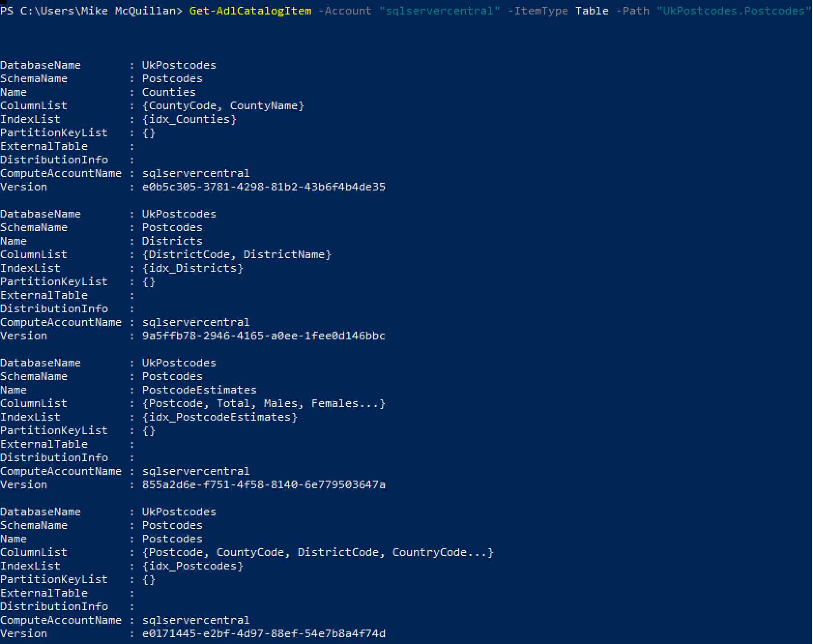Screen dimensions: 813x644
Task: Click the PostcodeEstimates table name value
Action: 199,390
